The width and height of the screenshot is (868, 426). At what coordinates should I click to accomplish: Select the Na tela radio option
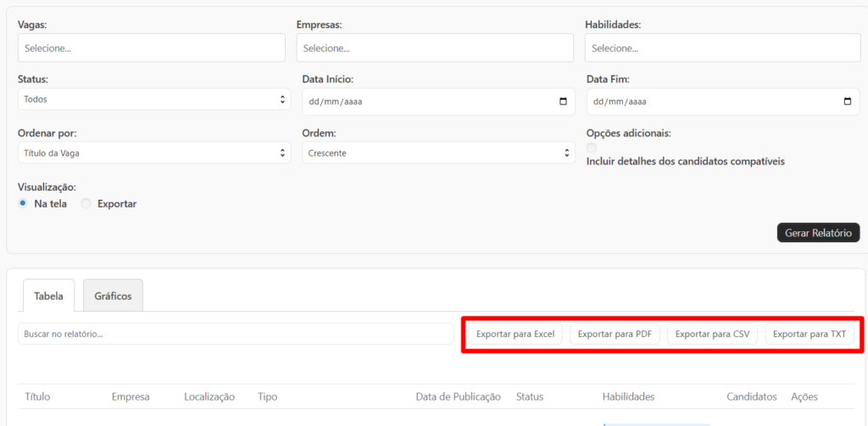23,203
